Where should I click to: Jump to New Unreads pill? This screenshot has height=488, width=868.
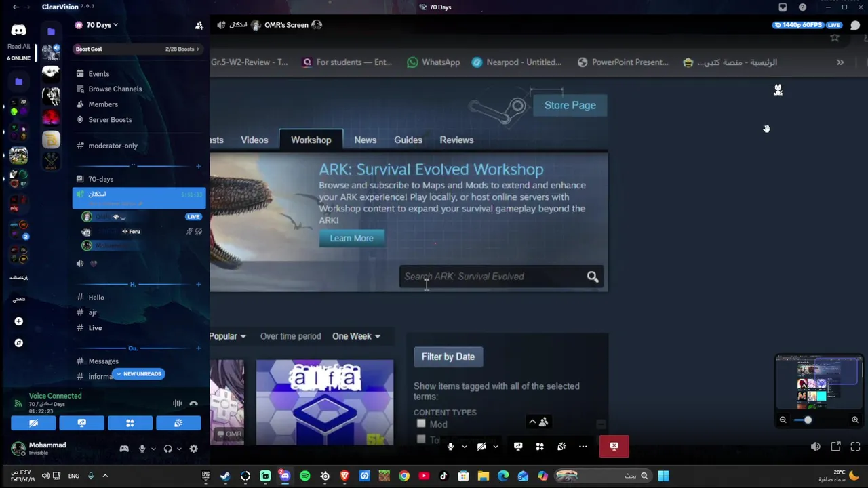138,374
